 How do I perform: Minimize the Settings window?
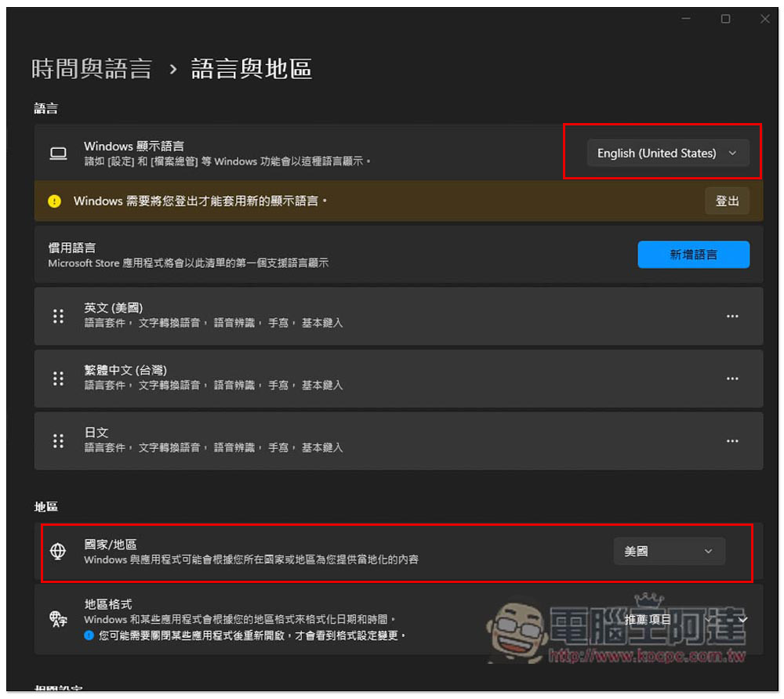coord(686,19)
